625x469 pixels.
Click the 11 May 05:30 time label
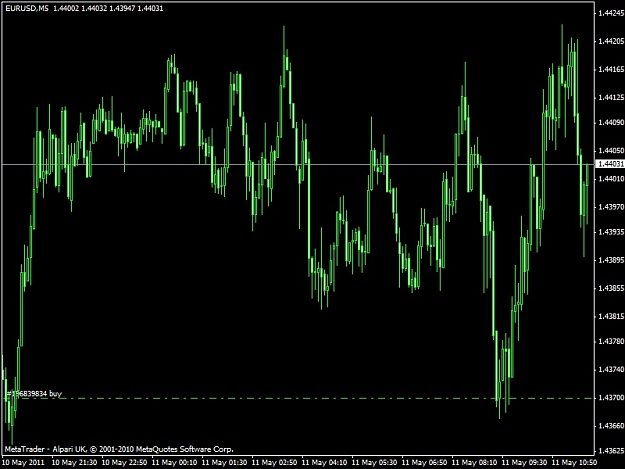pos(374,462)
